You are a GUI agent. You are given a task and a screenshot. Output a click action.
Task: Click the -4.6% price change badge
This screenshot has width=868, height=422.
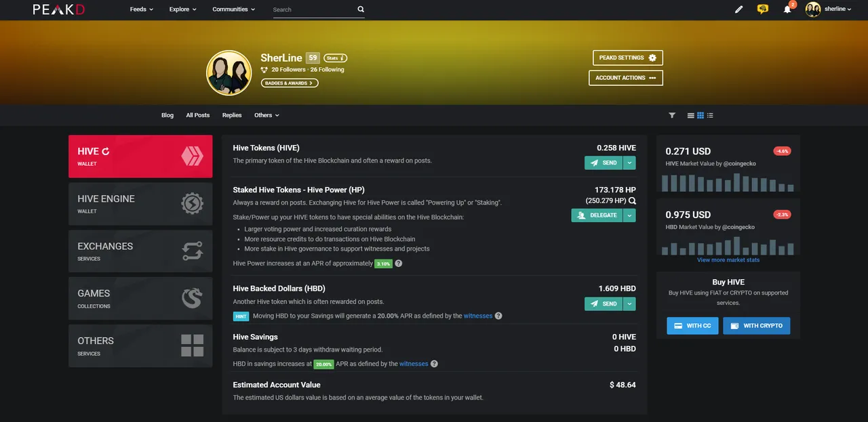point(782,151)
